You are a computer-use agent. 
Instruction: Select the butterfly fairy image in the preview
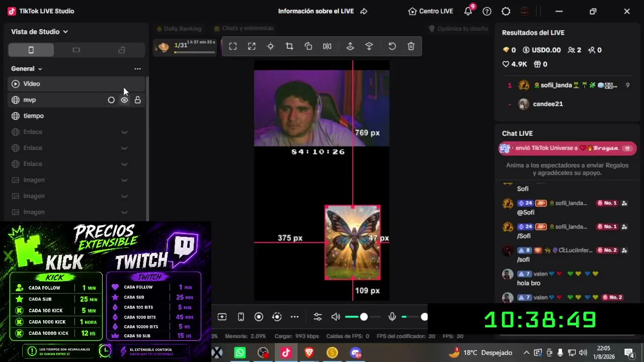point(352,242)
